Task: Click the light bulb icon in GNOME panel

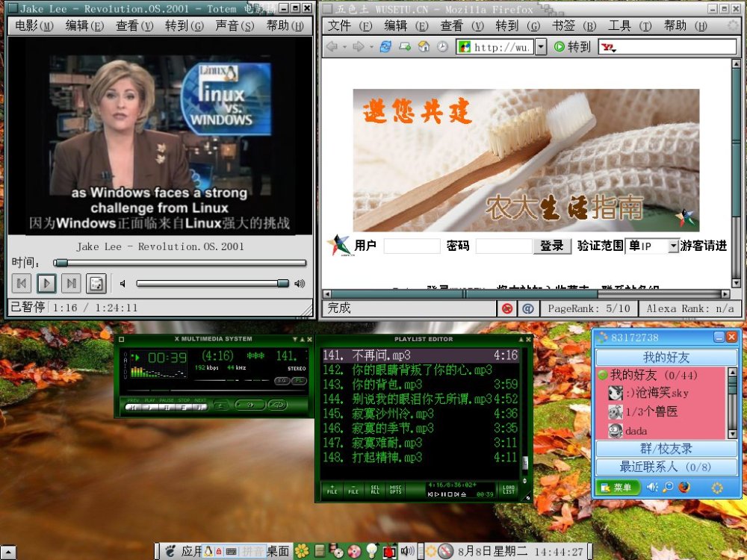Action: pyautogui.click(x=372, y=551)
